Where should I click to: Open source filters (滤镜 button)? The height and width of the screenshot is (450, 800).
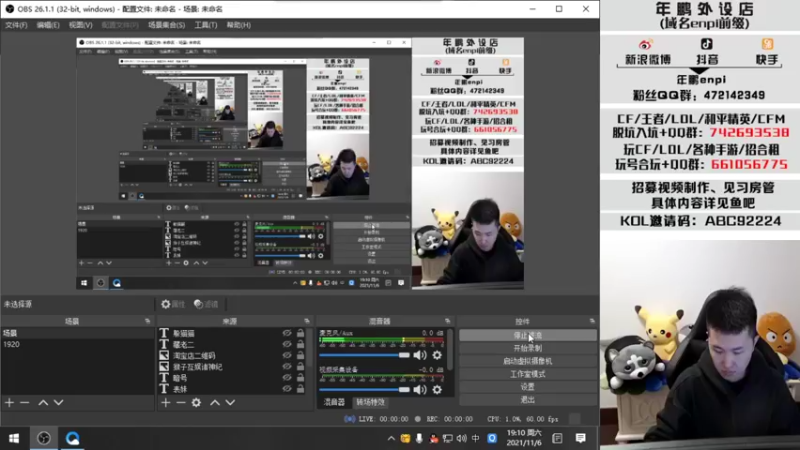pos(206,304)
